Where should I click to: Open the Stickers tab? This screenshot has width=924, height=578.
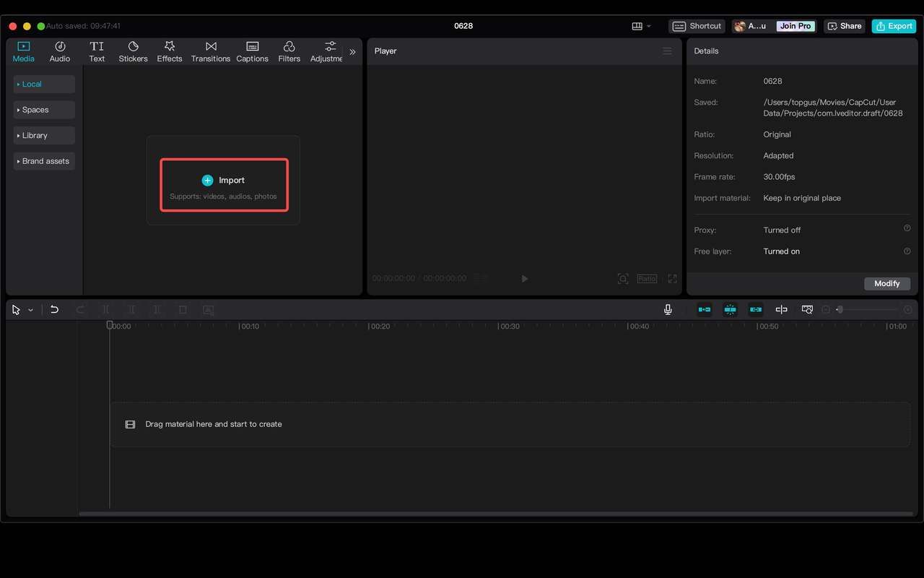(x=133, y=51)
